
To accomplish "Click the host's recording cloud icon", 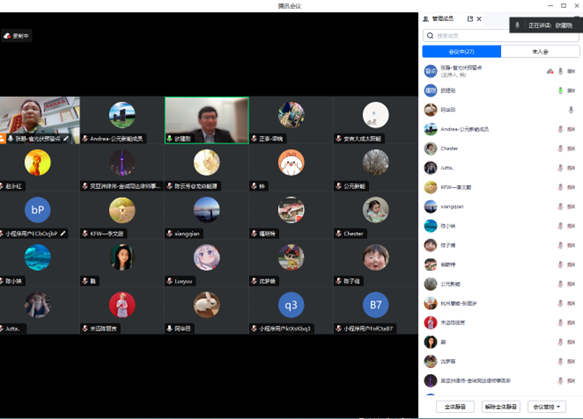I will pos(550,71).
